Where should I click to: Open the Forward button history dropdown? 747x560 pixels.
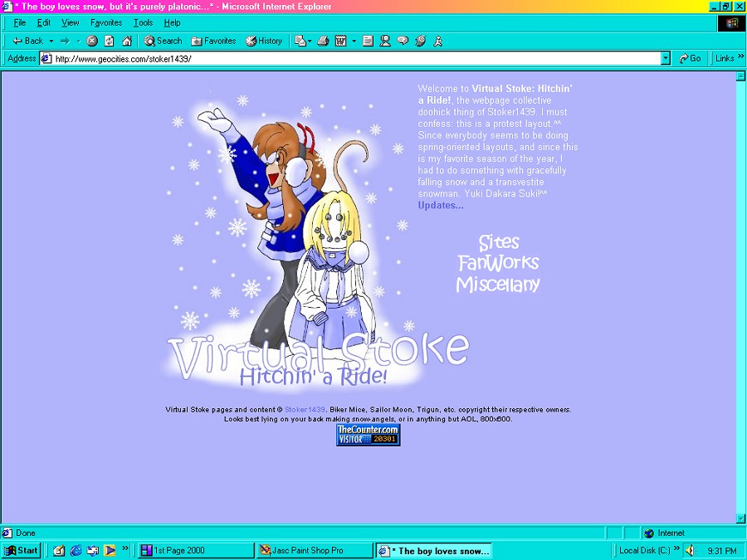(x=78, y=41)
